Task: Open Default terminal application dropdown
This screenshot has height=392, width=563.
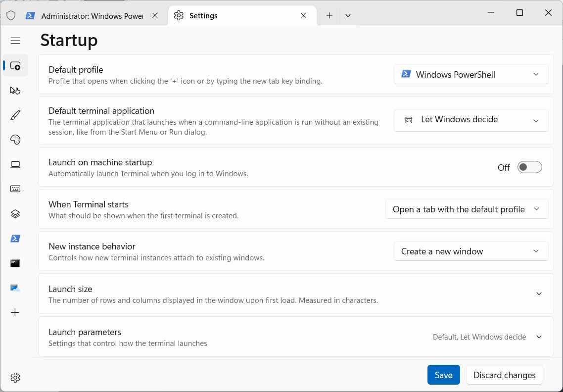Action: coord(470,120)
